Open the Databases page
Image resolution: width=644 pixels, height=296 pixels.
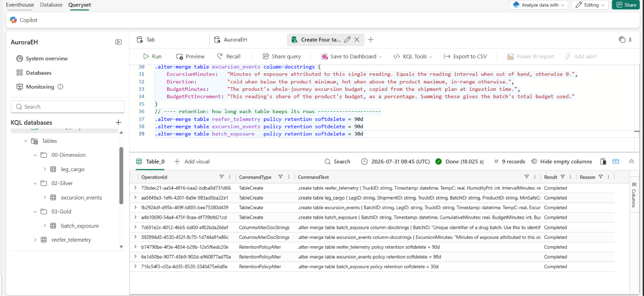click(x=34, y=73)
